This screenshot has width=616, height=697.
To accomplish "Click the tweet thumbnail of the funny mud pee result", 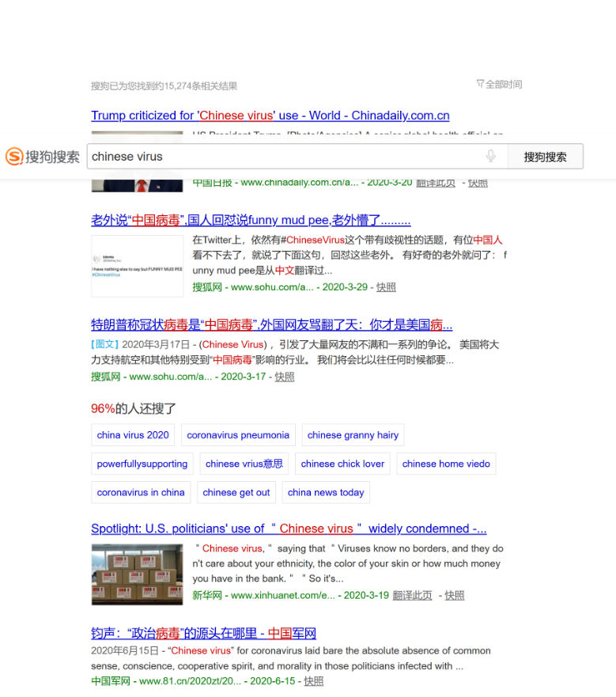I will 138,266.
